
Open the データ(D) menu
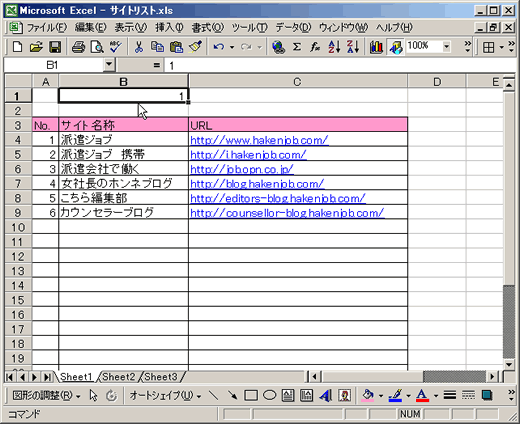point(293,28)
